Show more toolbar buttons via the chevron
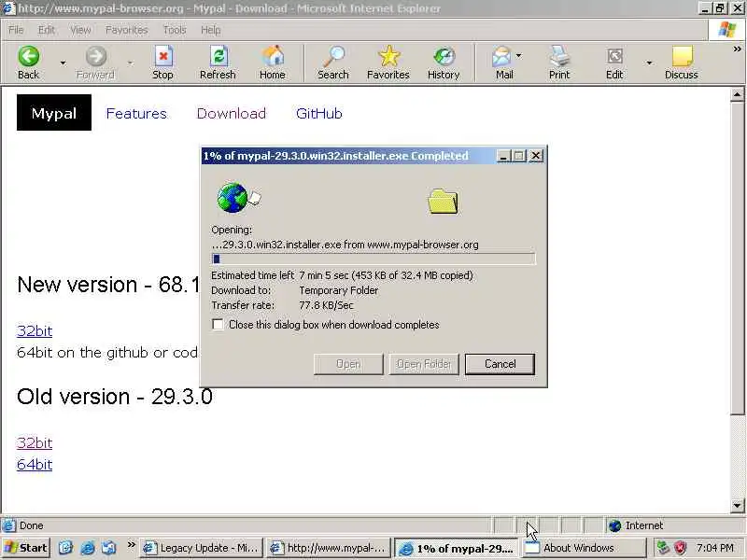This screenshot has height=560, width=747. [737, 49]
